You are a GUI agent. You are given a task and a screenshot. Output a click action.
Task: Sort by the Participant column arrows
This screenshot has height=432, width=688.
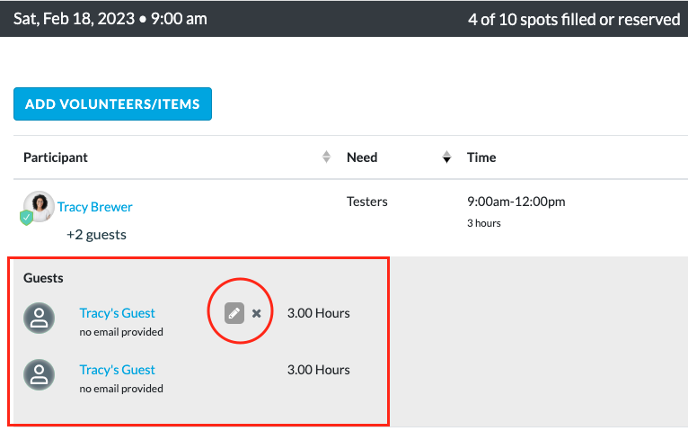pyautogui.click(x=326, y=157)
